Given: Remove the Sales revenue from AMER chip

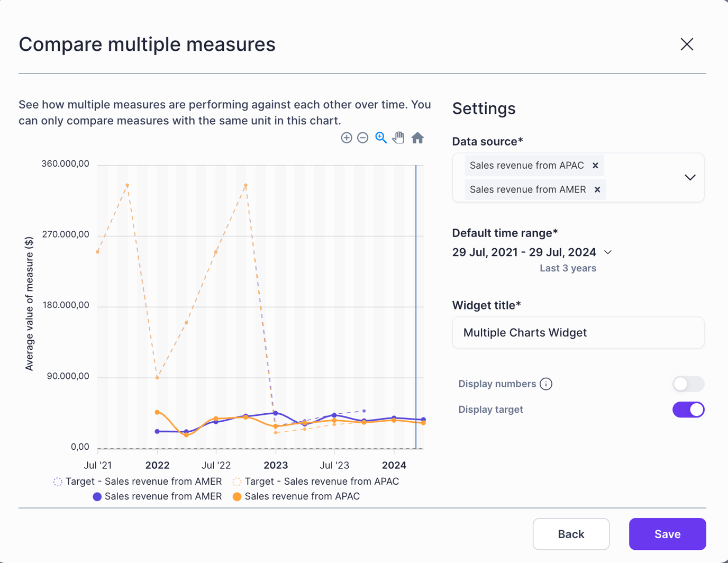Looking at the screenshot, I should (x=597, y=189).
